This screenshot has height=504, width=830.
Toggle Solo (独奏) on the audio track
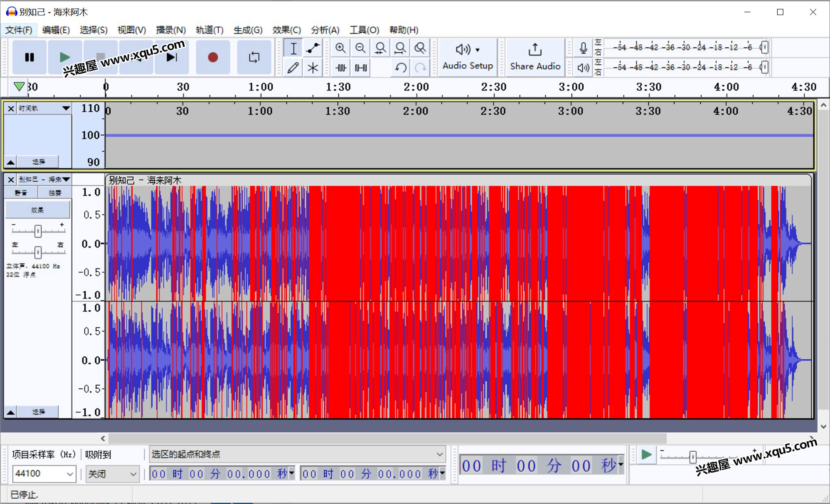[x=55, y=193]
